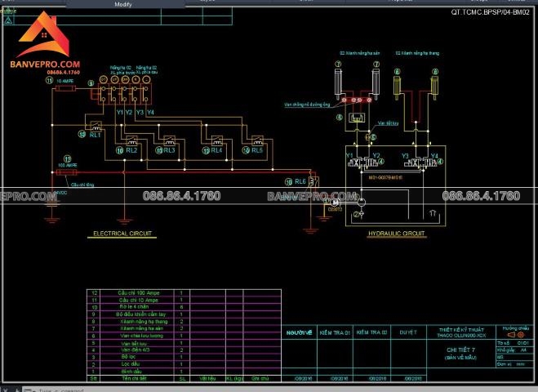Select the RL1 relay label
538x392 pixels.
tap(96, 135)
